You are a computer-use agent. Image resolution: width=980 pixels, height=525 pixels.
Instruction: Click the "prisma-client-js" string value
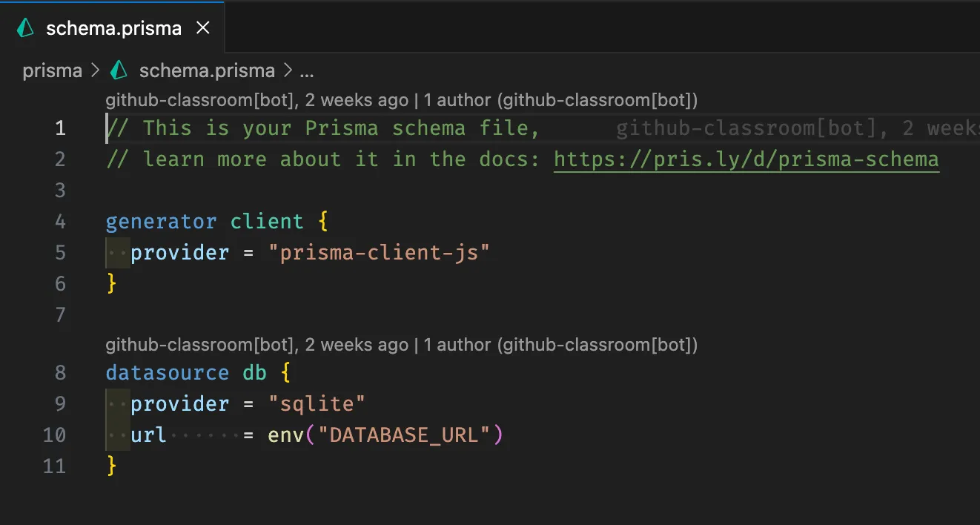click(x=380, y=253)
